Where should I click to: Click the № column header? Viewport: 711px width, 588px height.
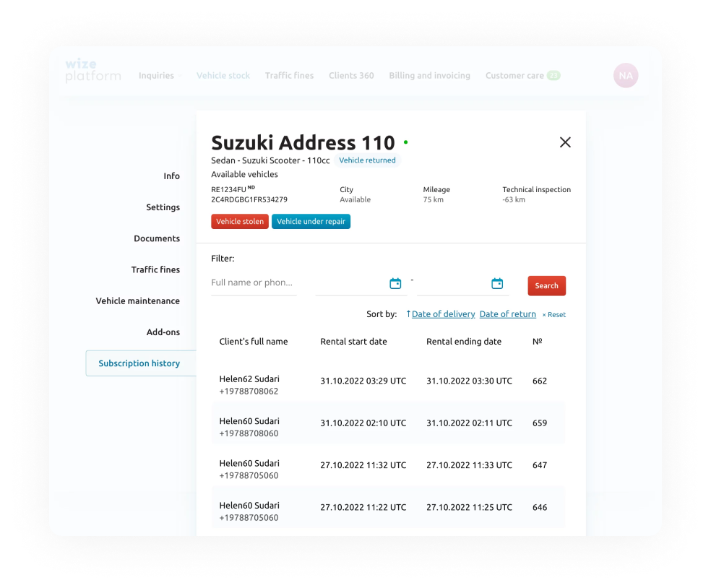pos(538,342)
